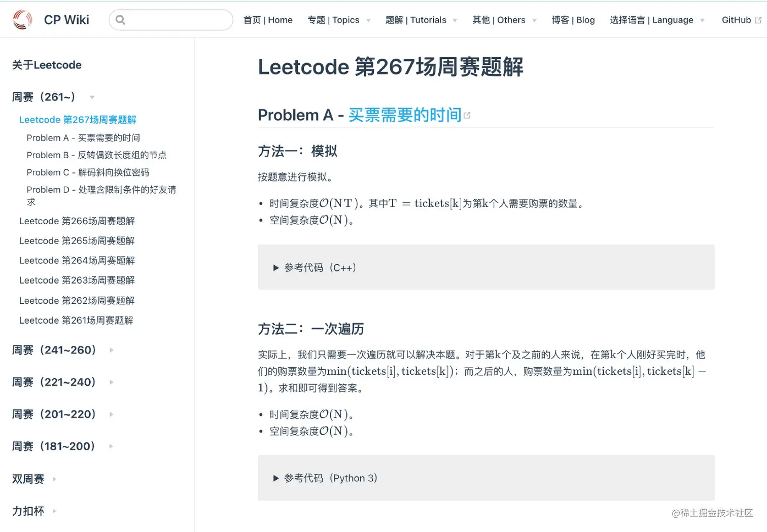Click external link icon beside 买票需要的时间 heading
This screenshot has height=532, width=767.
pos(467,116)
